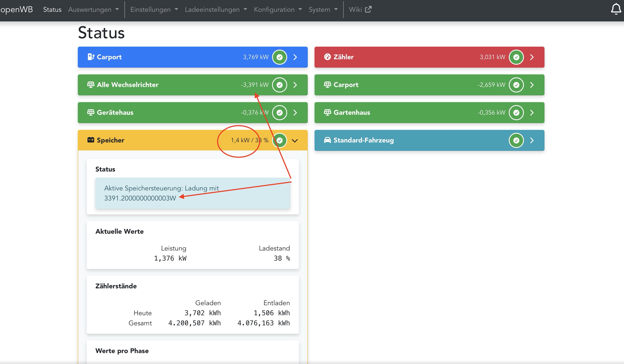This screenshot has width=624, height=364.
Task: Open the Auswertungen dropdown menu
Action: tap(93, 9)
